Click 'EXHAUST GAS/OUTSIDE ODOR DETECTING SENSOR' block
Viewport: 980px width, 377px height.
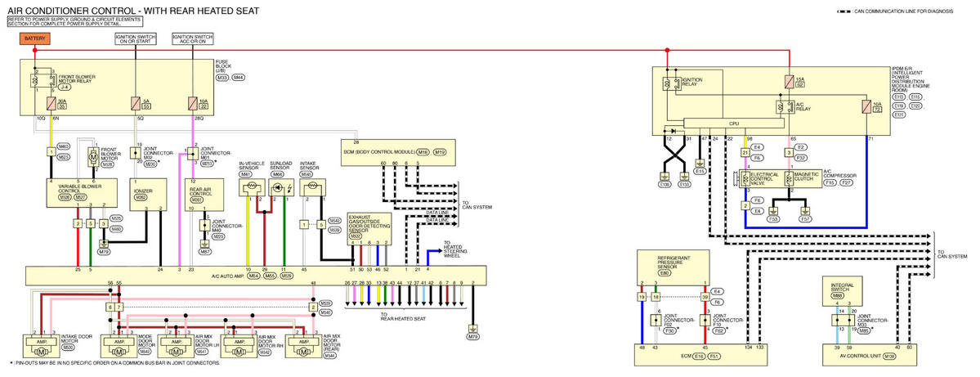[x=370, y=229]
